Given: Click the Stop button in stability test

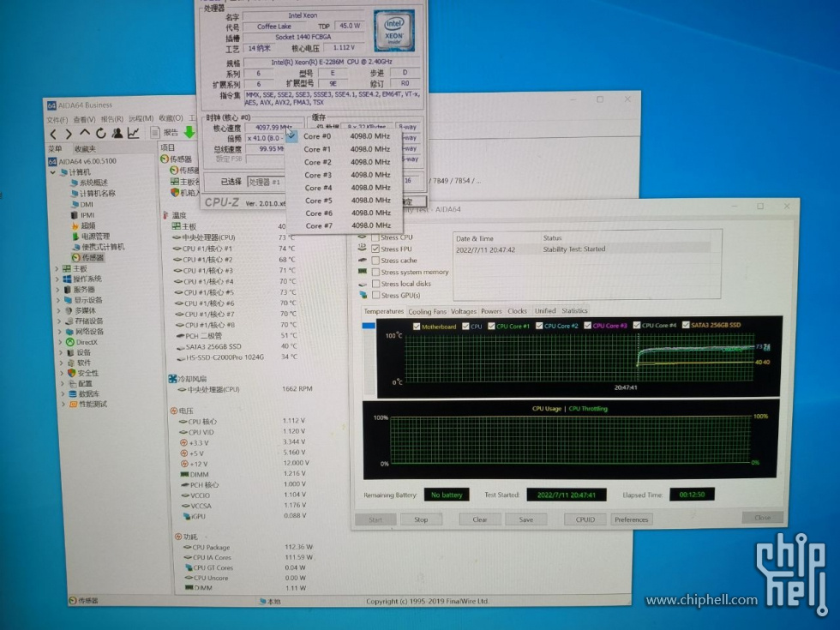Looking at the screenshot, I should coord(421,519).
